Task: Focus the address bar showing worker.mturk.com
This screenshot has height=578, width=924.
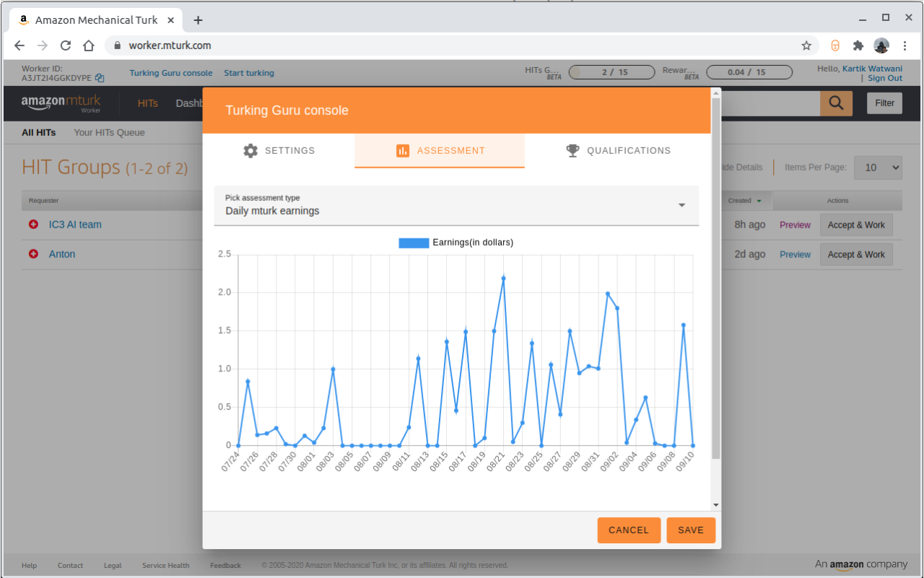Action: (x=462, y=46)
